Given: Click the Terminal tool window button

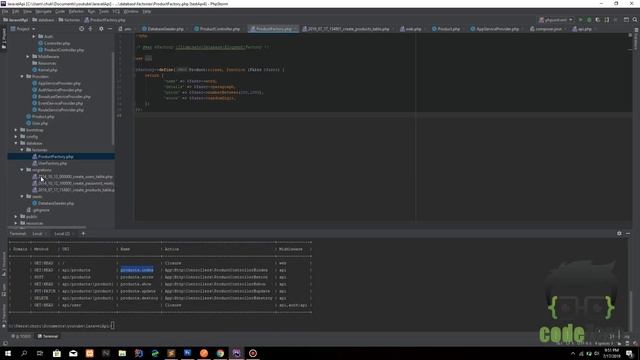Looking at the screenshot, I should [x=48, y=336].
